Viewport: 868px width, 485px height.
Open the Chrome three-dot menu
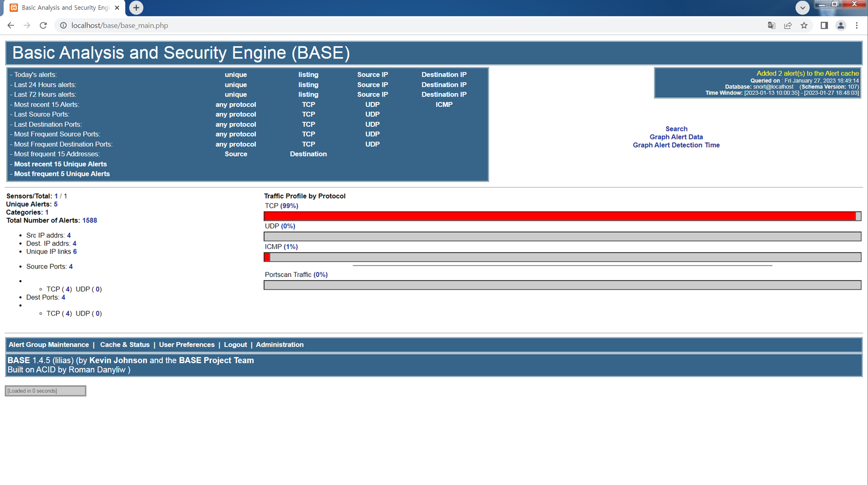[x=857, y=26]
